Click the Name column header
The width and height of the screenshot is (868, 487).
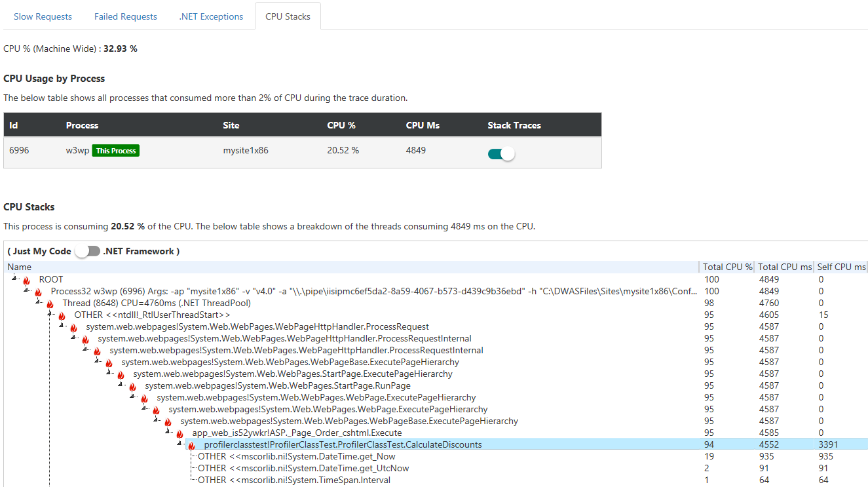(352, 267)
